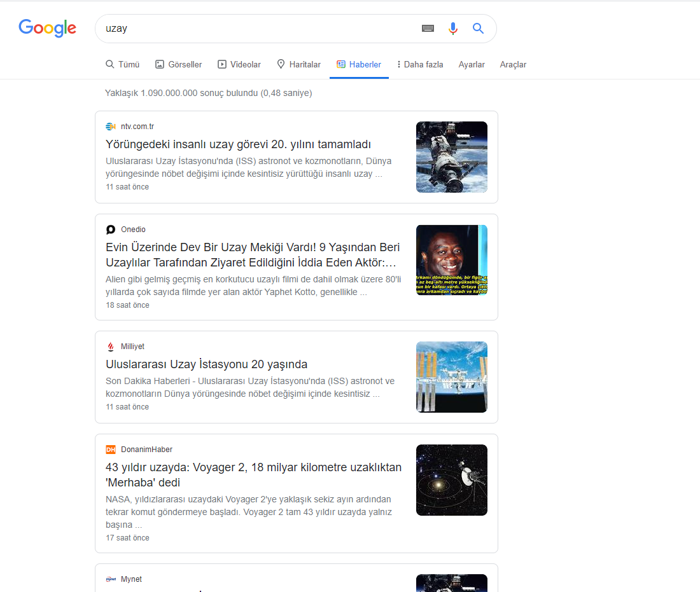Click the 'Yaklaşık 1.090.000.000 sonuç bulundu' results count
Screen dimensions: 700x592
[209, 93]
